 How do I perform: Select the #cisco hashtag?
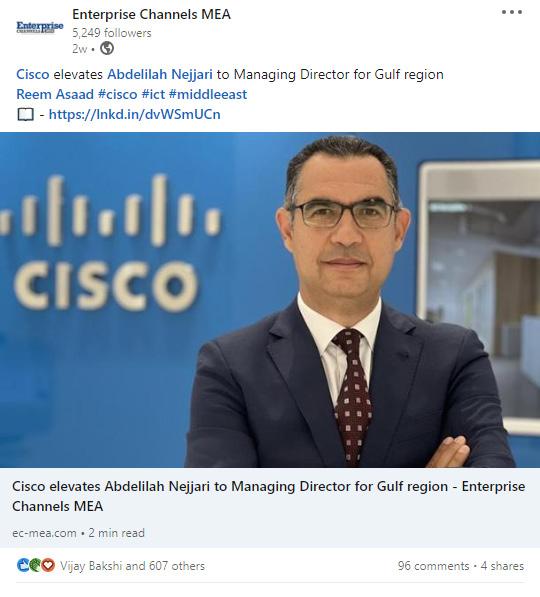click(x=118, y=94)
